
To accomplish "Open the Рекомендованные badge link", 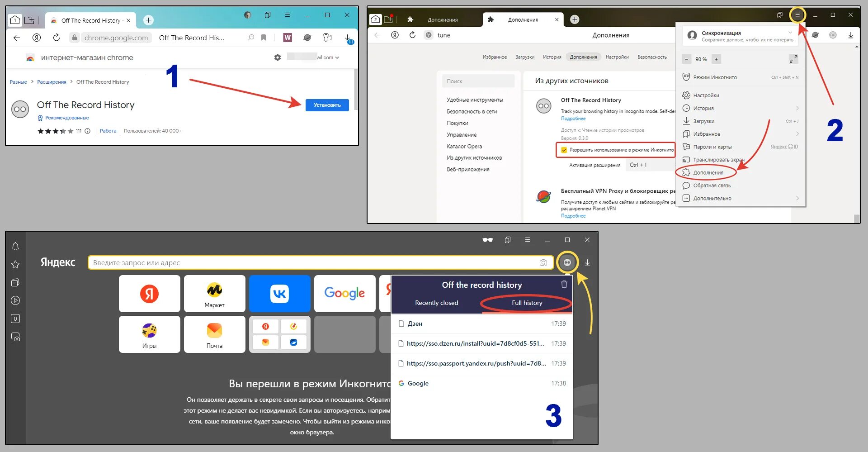I will click(x=67, y=118).
